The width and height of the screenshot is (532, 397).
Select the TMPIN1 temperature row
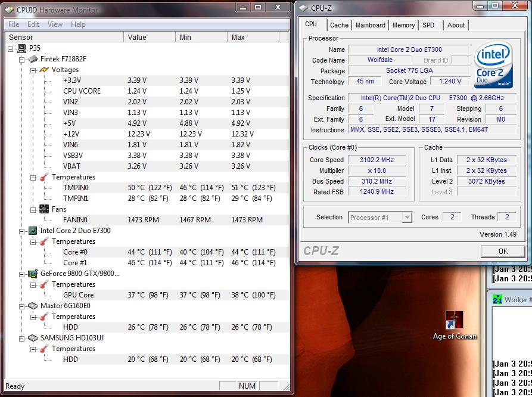[x=175, y=199]
